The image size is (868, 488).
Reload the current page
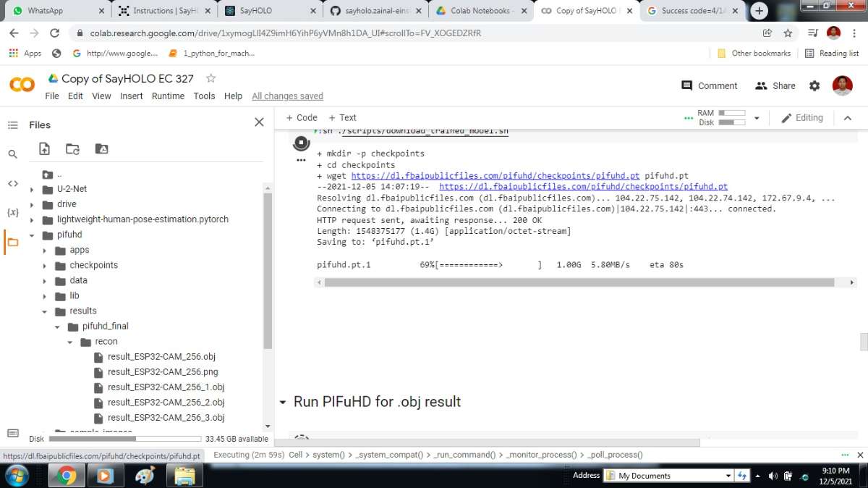pos(55,33)
